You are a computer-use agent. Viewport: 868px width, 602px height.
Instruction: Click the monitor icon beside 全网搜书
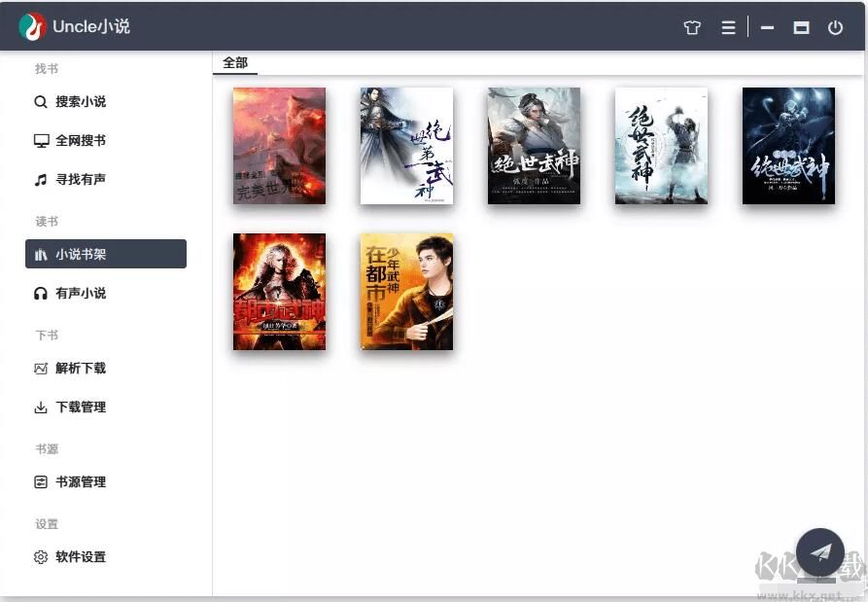click(x=41, y=141)
